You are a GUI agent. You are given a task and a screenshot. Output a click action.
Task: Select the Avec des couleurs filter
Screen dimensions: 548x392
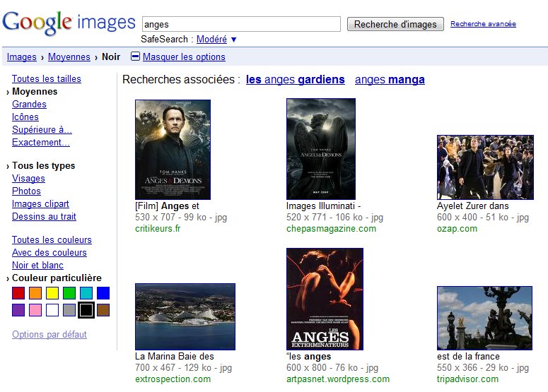pyautogui.click(x=49, y=252)
